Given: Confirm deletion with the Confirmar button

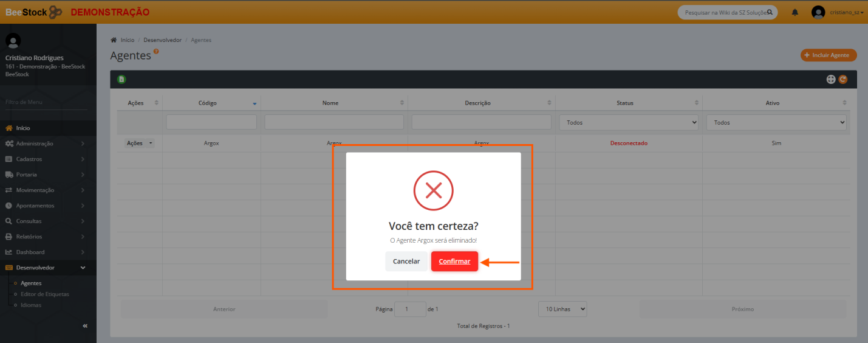Looking at the screenshot, I should click(x=454, y=262).
